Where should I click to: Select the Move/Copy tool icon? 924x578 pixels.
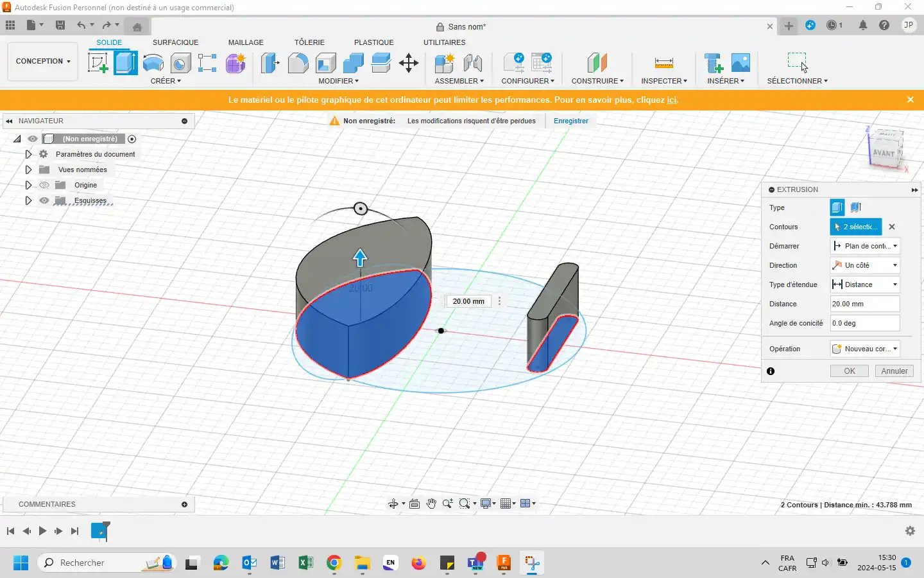click(x=409, y=63)
